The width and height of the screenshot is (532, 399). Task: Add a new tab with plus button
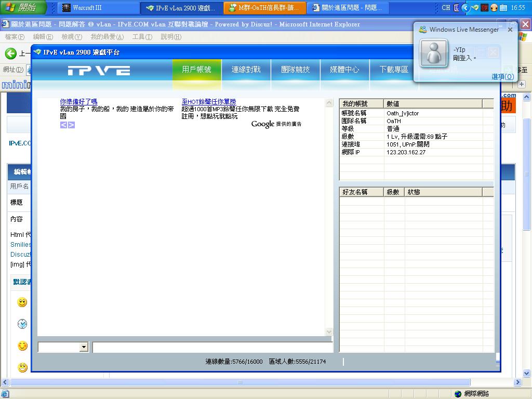tap(522, 84)
